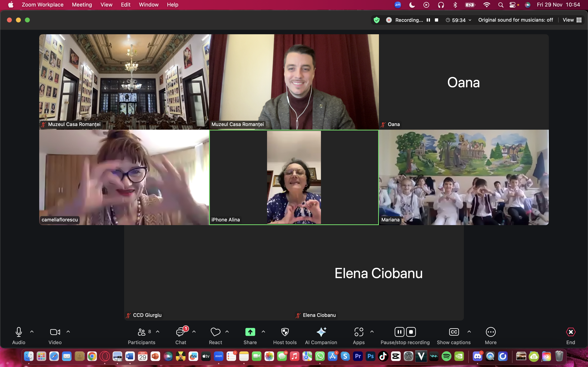End the meeting
The width and height of the screenshot is (588, 367).
(x=570, y=332)
